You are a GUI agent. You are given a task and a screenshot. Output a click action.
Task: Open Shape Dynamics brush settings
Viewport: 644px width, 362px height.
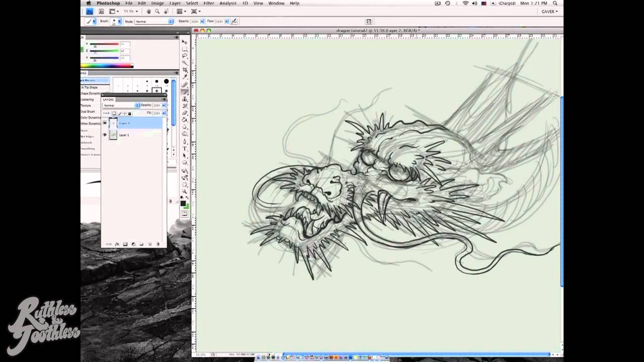click(91, 94)
